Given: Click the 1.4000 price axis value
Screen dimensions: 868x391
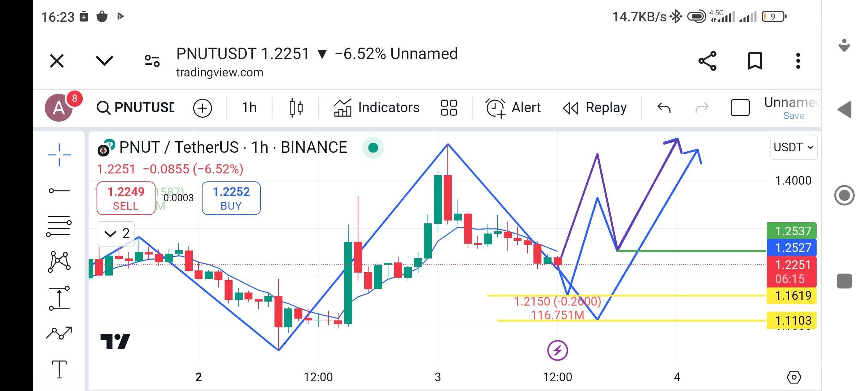Looking at the screenshot, I should 793,180.
